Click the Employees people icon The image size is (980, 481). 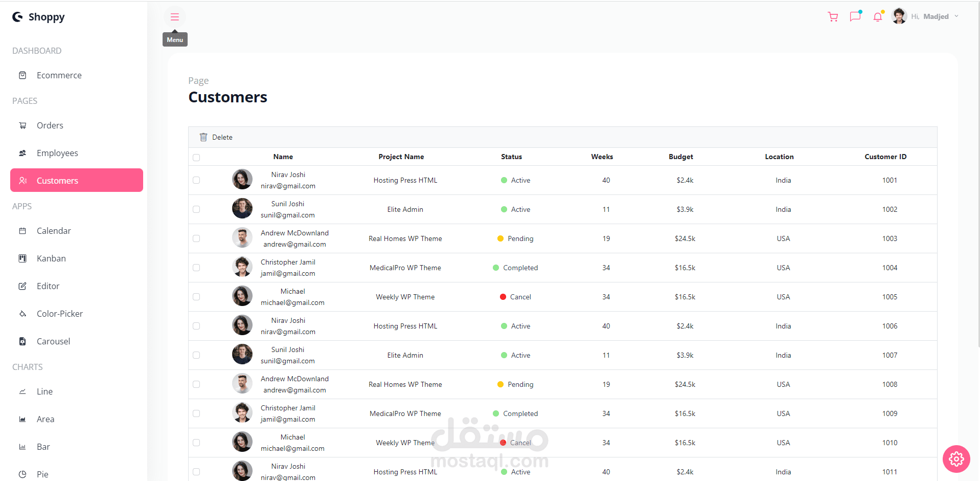pos(22,153)
